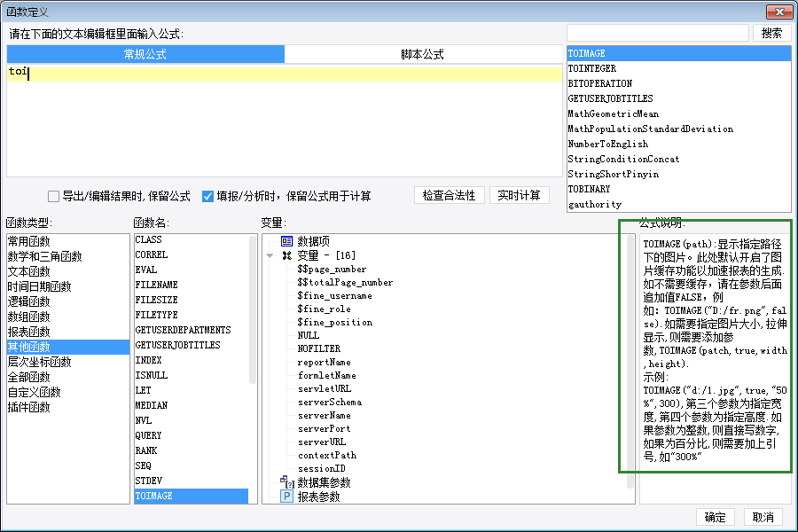Select the $$page_number variable
Screen dimensions: 798x532
point(332,270)
